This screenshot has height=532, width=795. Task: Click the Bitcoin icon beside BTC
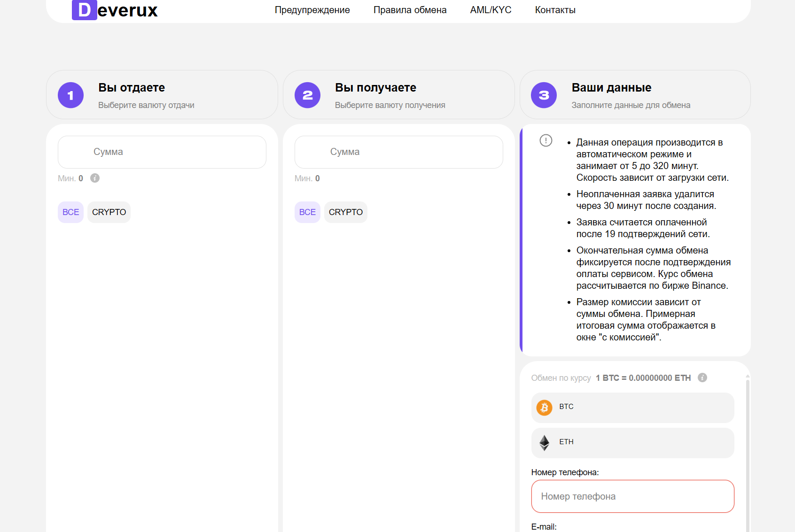(545, 408)
